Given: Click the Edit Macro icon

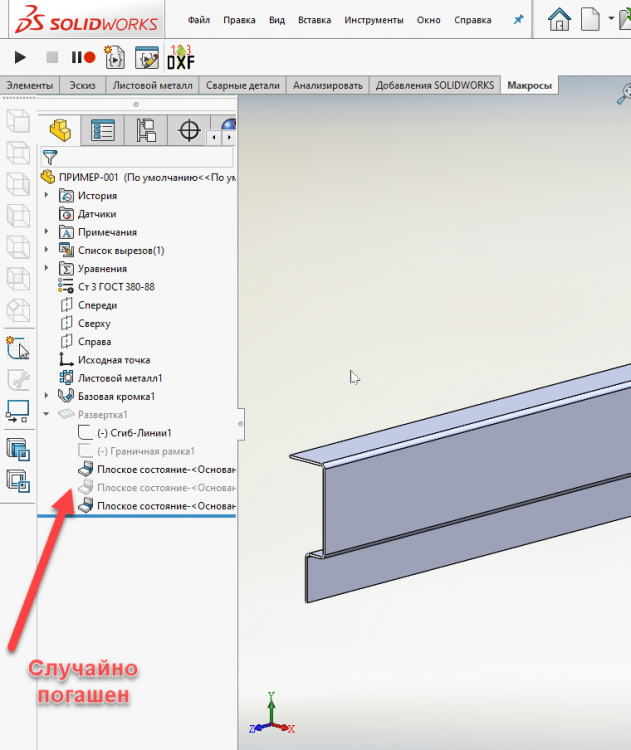Looking at the screenshot, I should point(146,58).
